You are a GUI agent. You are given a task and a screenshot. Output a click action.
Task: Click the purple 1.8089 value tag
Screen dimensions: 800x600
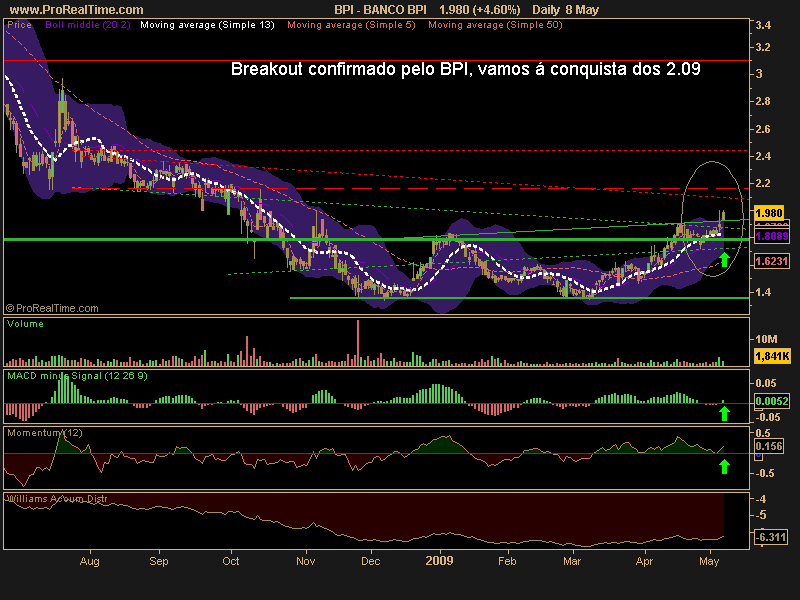pos(771,236)
